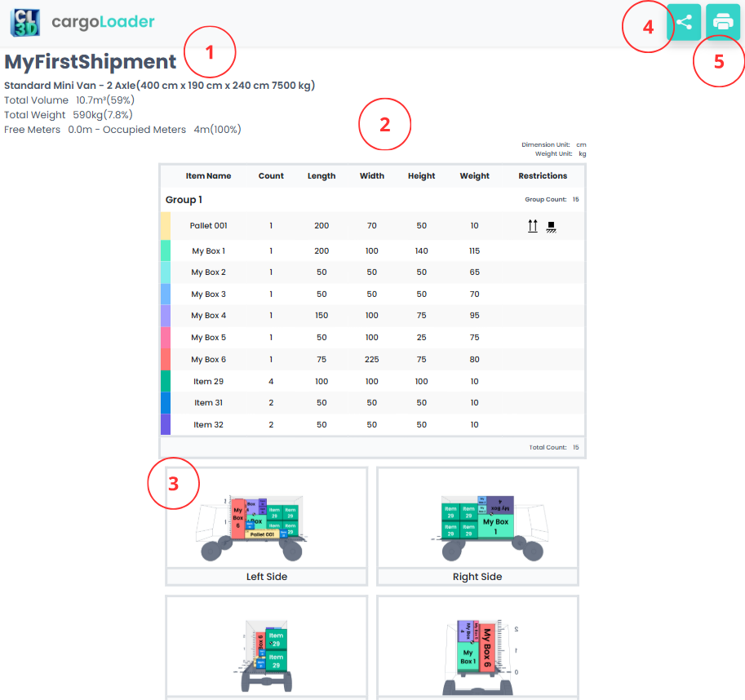This screenshot has height=700, width=745.
Task: Open the Right Side view thumbnail
Action: pyautogui.click(x=477, y=518)
